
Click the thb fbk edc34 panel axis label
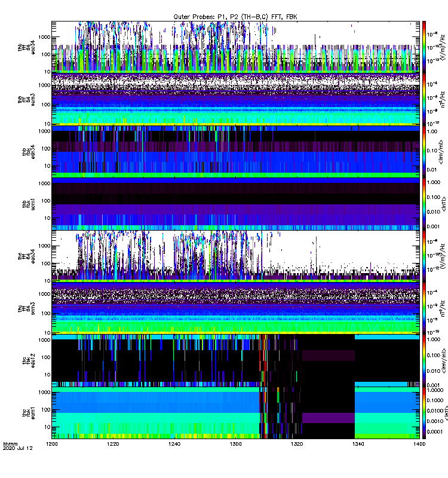coord(29,152)
